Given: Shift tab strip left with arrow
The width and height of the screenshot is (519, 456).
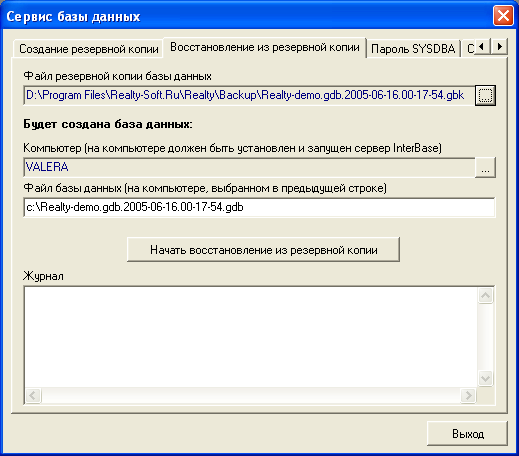Looking at the screenshot, I should pos(481,46).
